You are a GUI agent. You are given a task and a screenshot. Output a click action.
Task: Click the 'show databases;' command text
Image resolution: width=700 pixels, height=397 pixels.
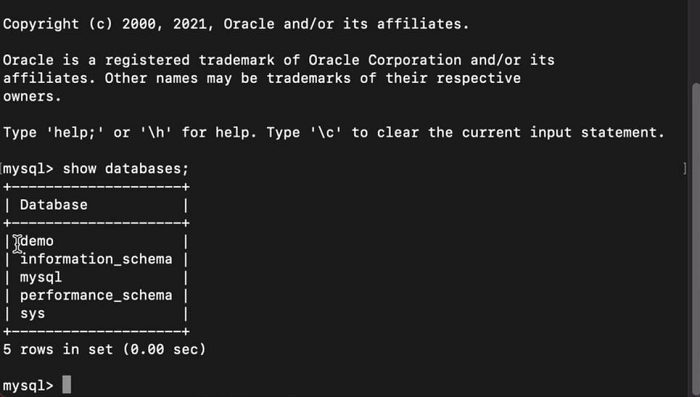click(126, 169)
